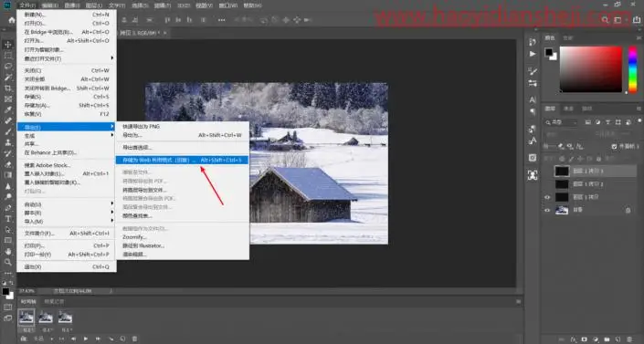Delete the selected timeline frame trash icon
This screenshot has width=644, height=344.
(134, 339)
